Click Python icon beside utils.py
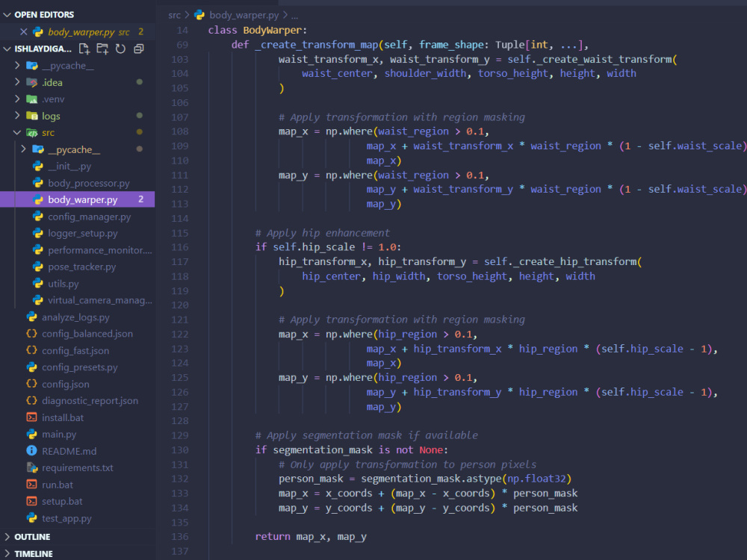Image resolution: width=747 pixels, height=560 pixels. (37, 283)
